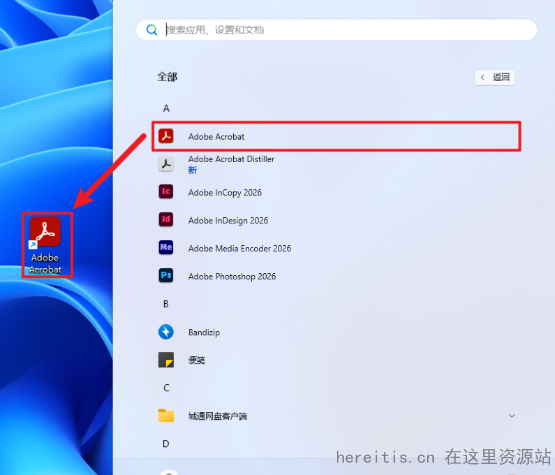This screenshot has height=475, width=555.
Task: Select the letter B section header
Action: click(x=166, y=304)
